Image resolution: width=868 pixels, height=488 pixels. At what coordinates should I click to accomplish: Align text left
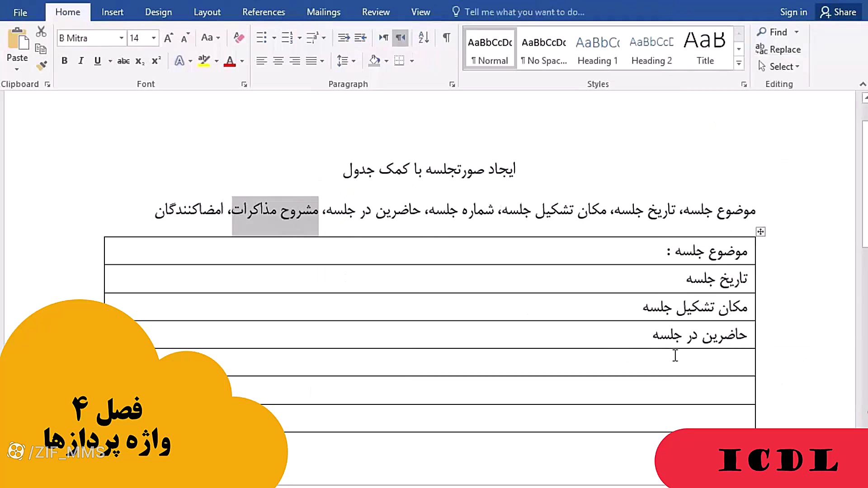coord(261,61)
